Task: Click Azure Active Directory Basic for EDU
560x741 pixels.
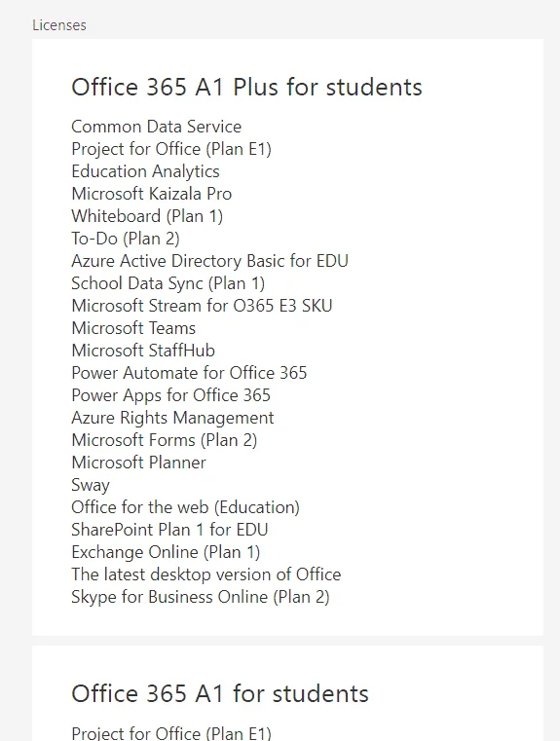Action: pyautogui.click(x=209, y=261)
